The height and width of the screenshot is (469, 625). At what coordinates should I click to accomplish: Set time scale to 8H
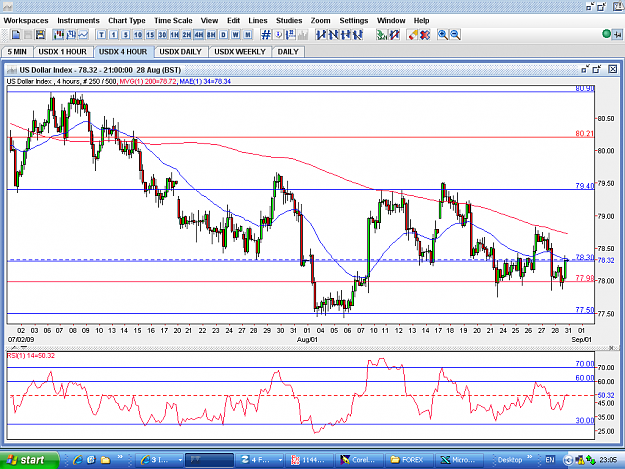tap(211, 35)
